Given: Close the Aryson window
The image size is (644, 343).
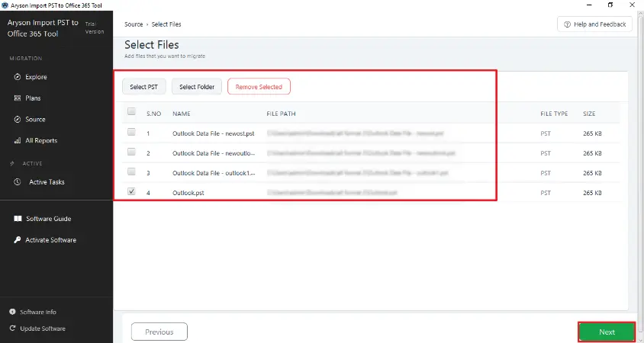Looking at the screenshot, I should pos(632,5).
